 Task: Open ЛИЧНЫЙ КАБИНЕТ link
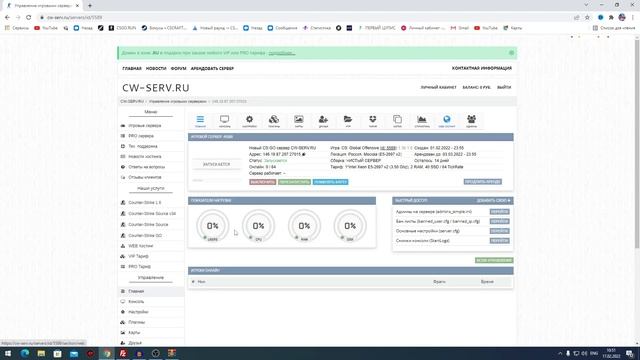point(438,87)
